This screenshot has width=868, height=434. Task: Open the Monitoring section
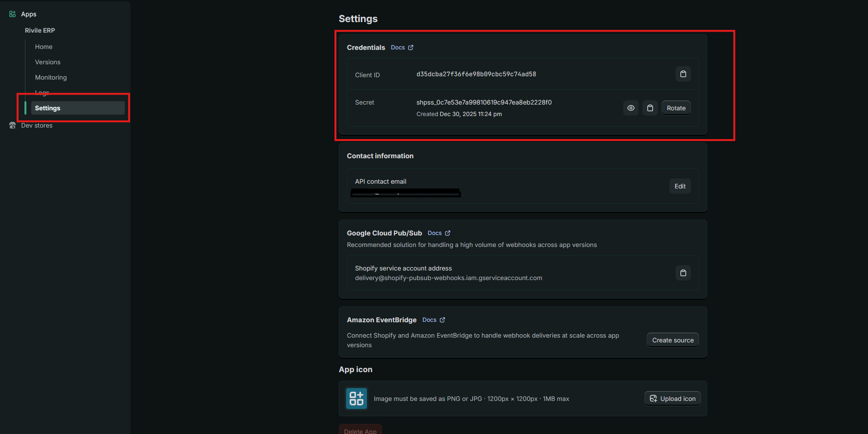click(51, 78)
